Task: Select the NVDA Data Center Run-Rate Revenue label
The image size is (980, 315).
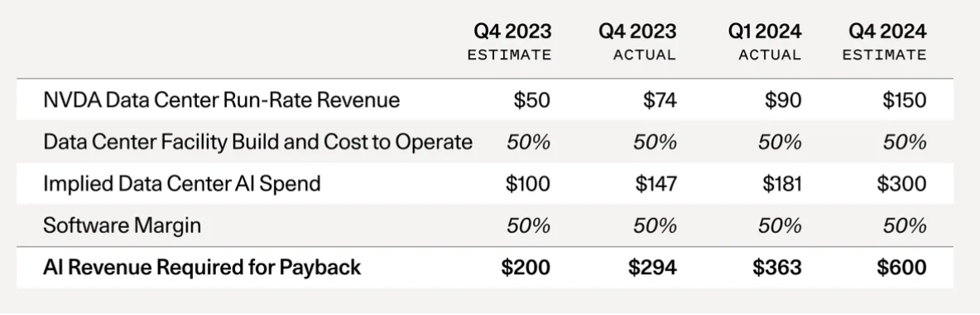Action: [221, 100]
